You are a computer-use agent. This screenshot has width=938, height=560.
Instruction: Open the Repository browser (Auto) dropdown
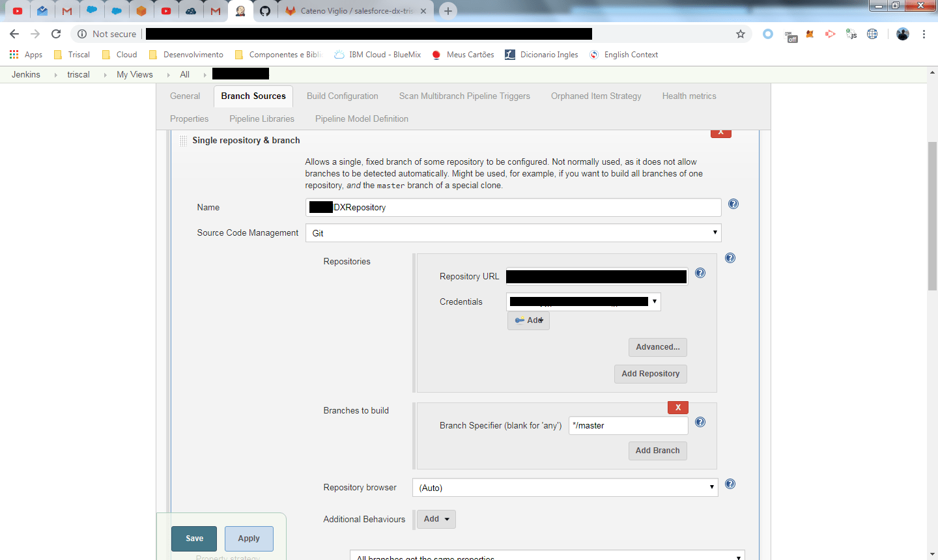coord(565,488)
